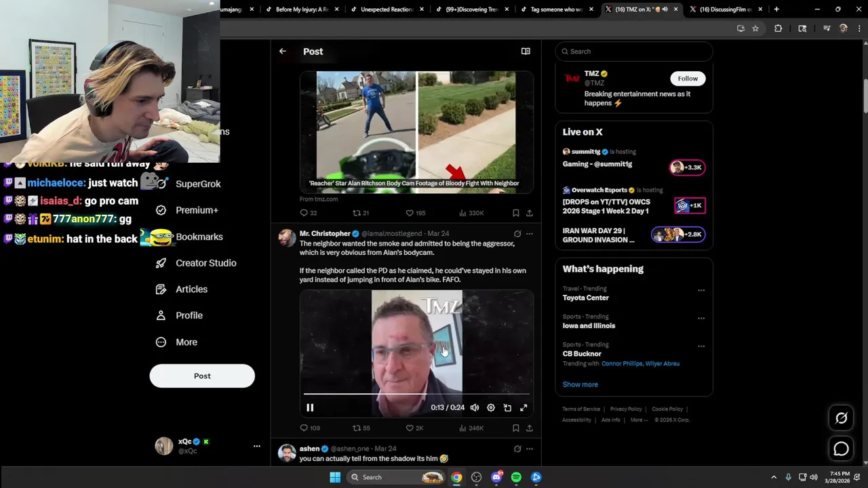The image size is (868, 488).
Task: Reply to Mr. Christopher's post with 109 comments
Action: click(x=310, y=428)
